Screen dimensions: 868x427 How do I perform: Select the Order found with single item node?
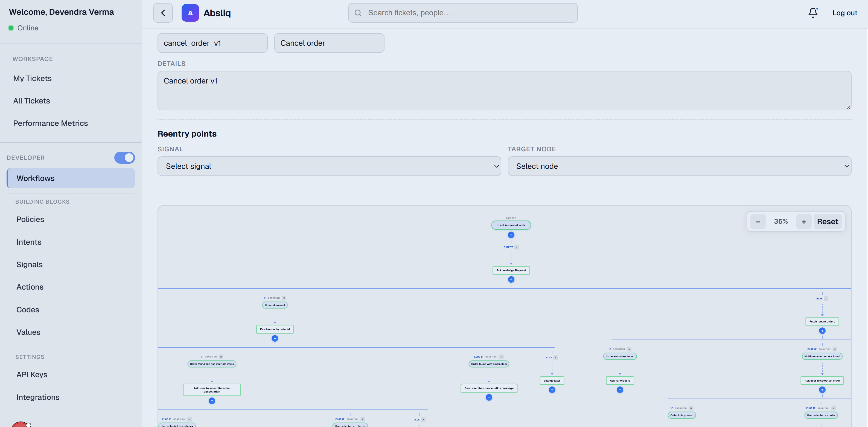click(x=489, y=364)
